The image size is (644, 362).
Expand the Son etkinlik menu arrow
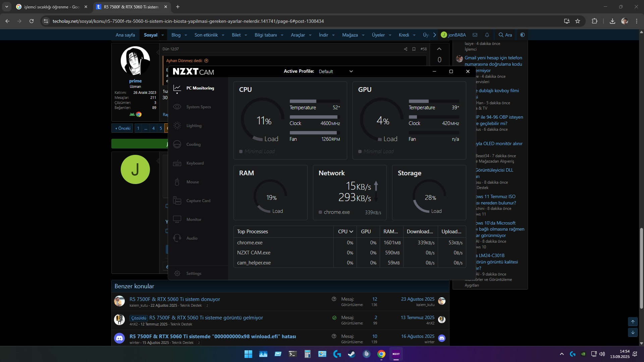click(223, 35)
